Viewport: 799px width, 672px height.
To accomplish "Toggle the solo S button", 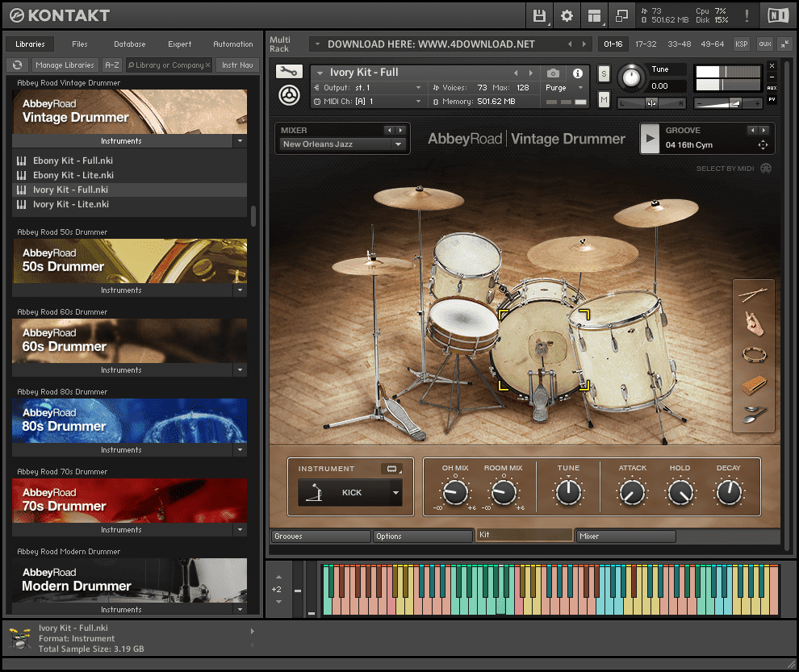I will click(604, 73).
